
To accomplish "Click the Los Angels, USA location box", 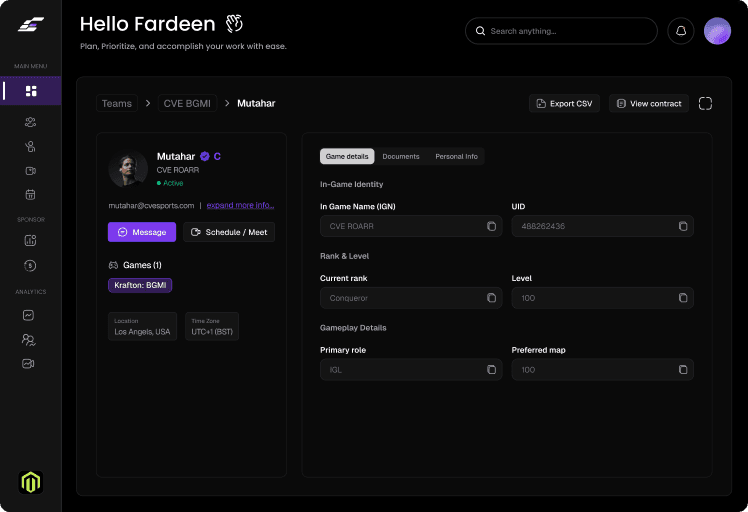I will click(x=142, y=326).
